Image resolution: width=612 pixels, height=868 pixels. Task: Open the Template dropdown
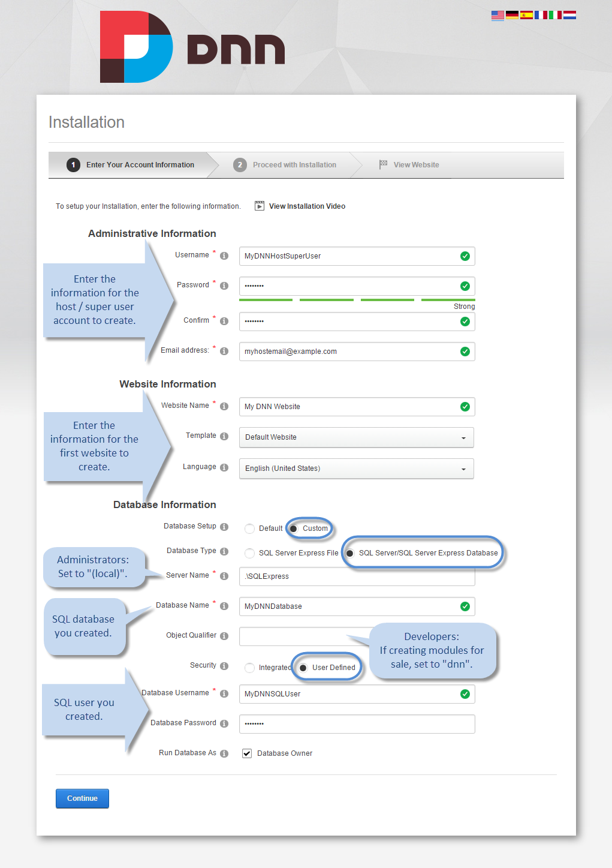[357, 437]
